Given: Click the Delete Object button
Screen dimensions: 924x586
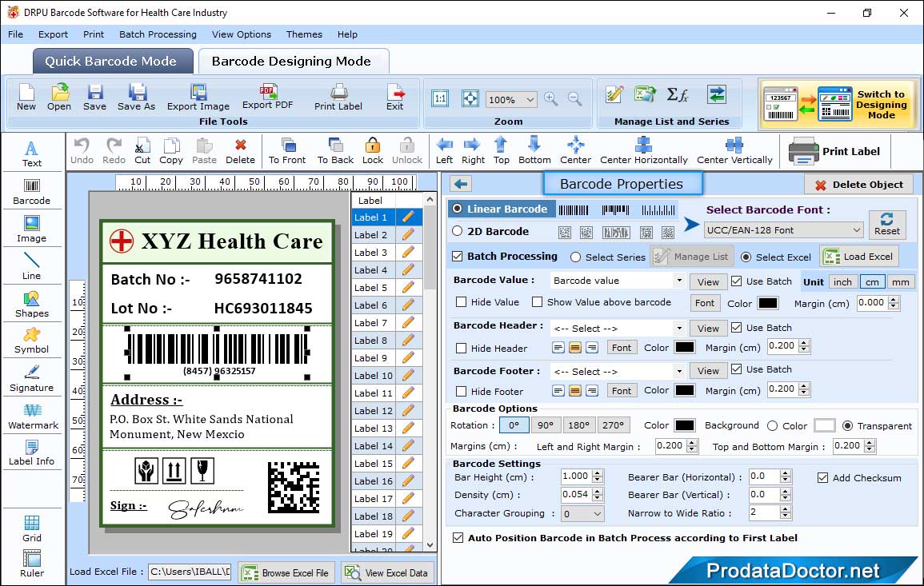Looking at the screenshot, I should 858,185.
